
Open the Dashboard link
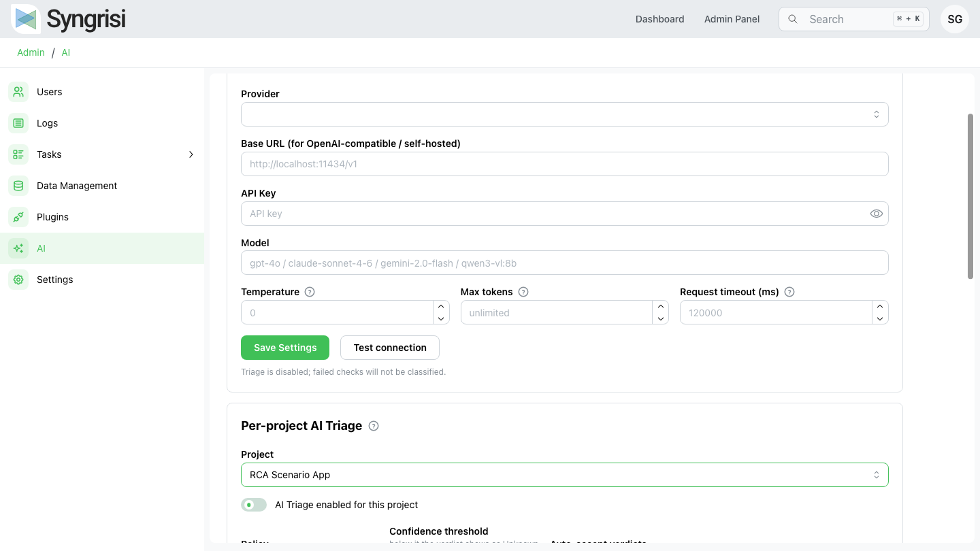tap(660, 19)
